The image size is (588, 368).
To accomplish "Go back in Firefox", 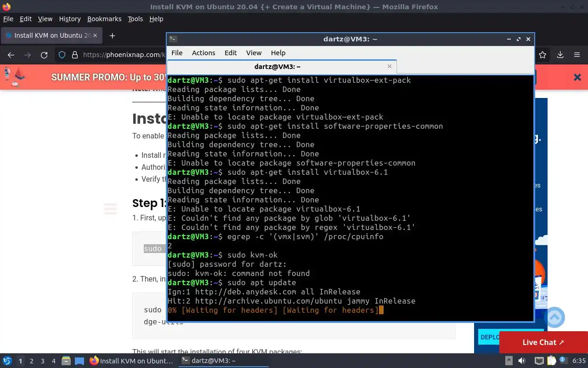I will 11,55.
